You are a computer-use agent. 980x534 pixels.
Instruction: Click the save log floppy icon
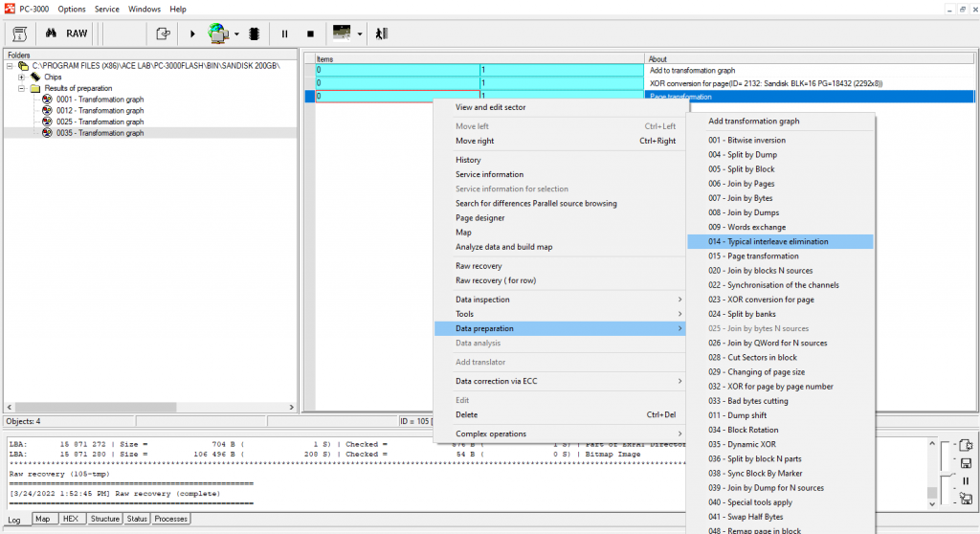click(x=966, y=463)
